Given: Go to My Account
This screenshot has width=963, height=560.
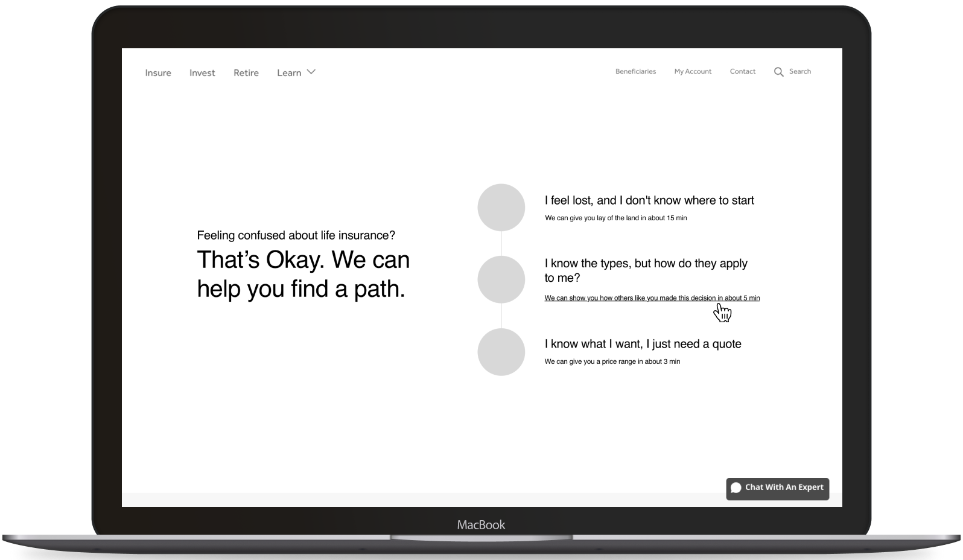Looking at the screenshot, I should [x=693, y=71].
